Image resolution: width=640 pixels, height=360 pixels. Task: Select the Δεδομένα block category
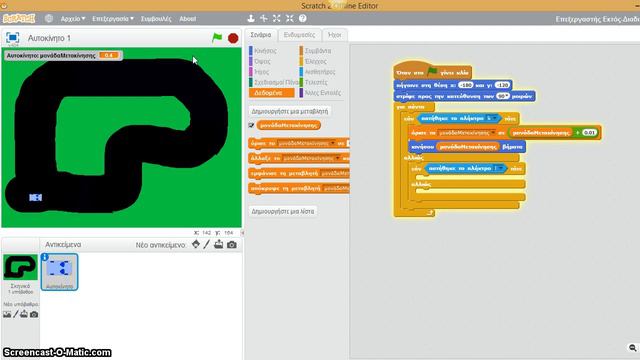pyautogui.click(x=271, y=93)
